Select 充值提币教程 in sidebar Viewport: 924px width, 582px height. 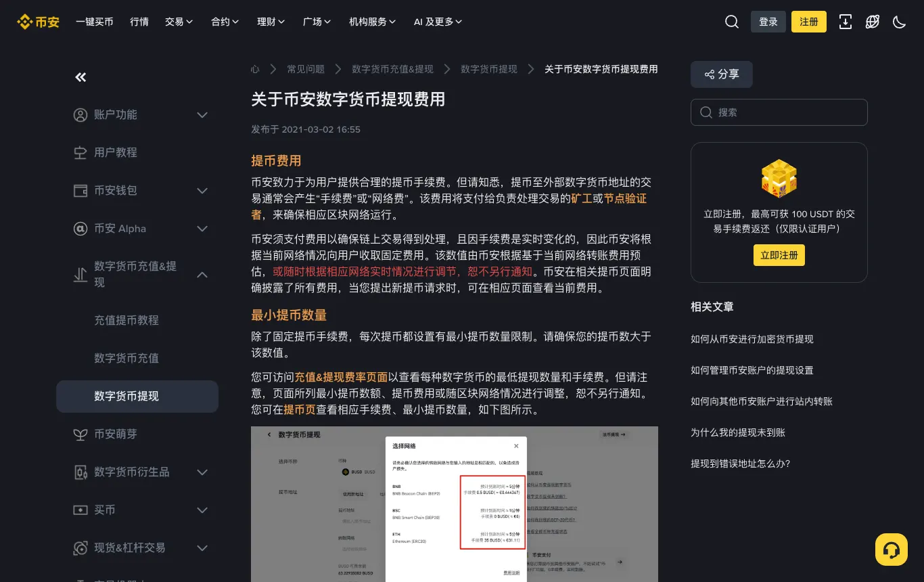click(126, 320)
